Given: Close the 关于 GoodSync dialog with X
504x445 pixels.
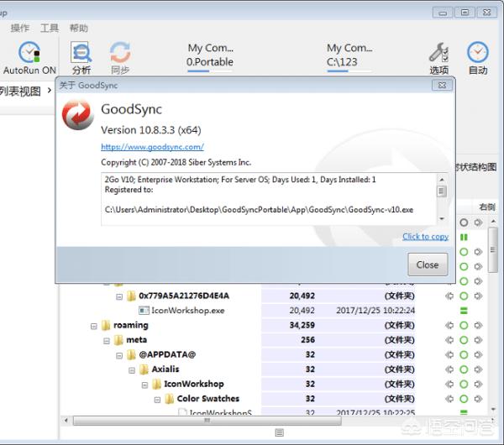Looking at the screenshot, I should coord(442,85).
